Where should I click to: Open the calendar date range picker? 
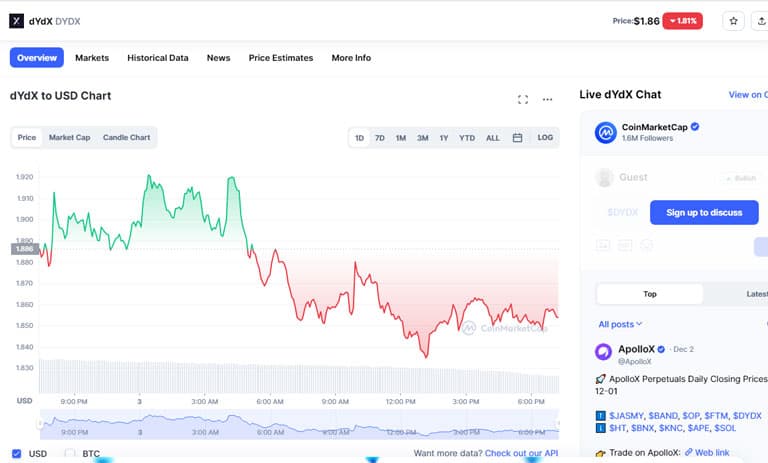pyautogui.click(x=517, y=138)
